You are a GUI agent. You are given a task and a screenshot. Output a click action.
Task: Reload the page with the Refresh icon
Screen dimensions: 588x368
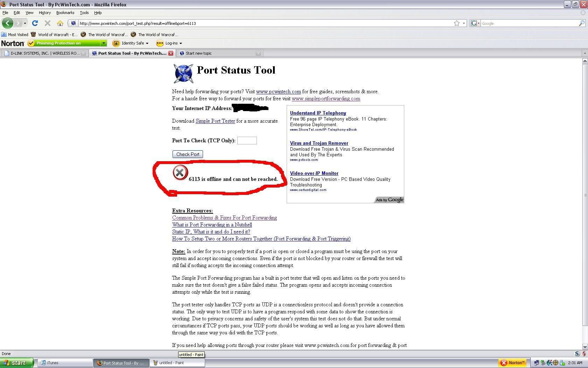35,23
